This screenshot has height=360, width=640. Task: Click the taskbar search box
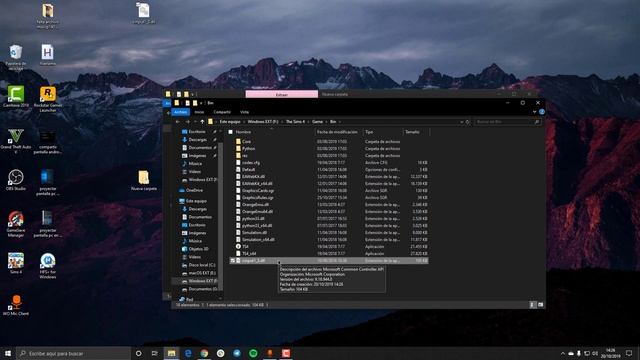(x=73, y=353)
